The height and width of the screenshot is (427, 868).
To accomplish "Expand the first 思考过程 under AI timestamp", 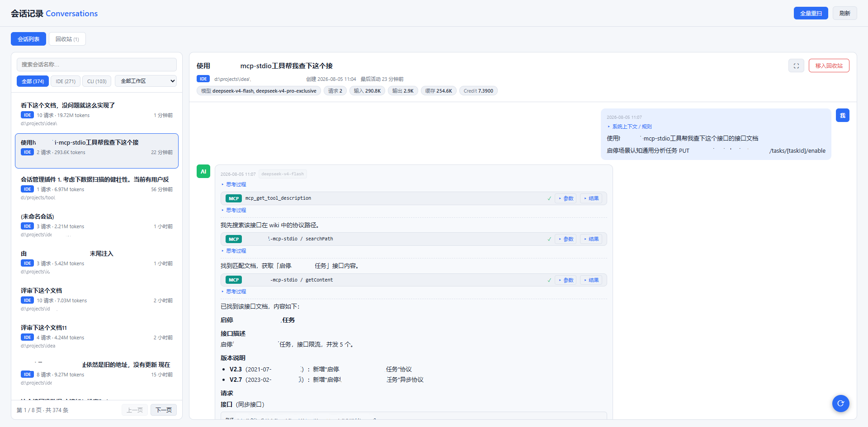I will [x=234, y=184].
